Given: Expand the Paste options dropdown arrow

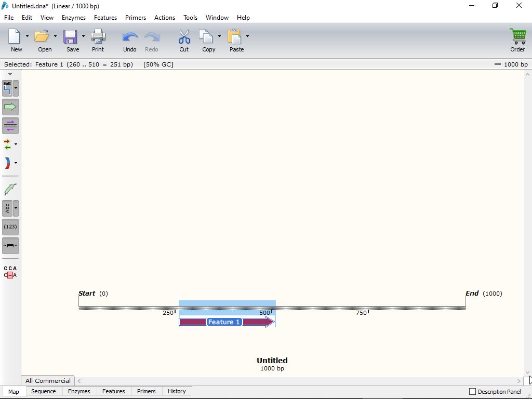Looking at the screenshot, I should pyautogui.click(x=247, y=36).
